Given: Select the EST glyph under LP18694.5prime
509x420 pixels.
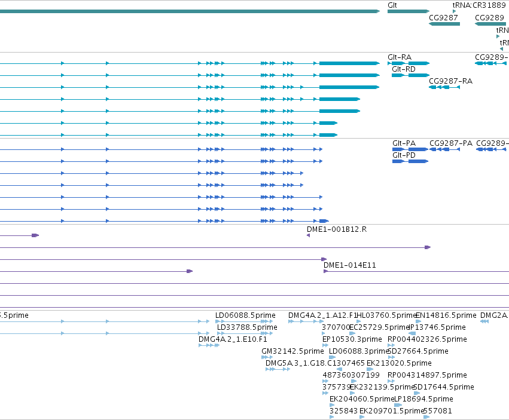Looking at the screenshot, I should pyautogui.click(x=398, y=405).
